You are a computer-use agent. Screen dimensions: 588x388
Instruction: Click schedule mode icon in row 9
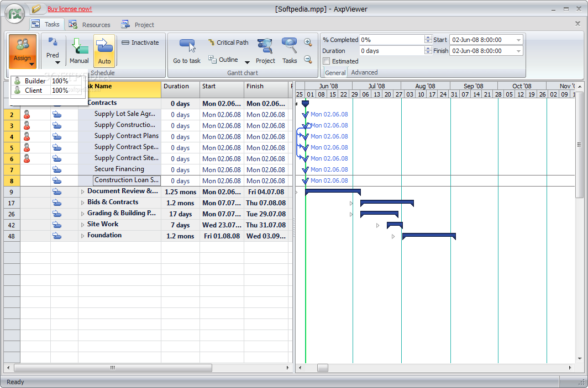click(x=56, y=192)
